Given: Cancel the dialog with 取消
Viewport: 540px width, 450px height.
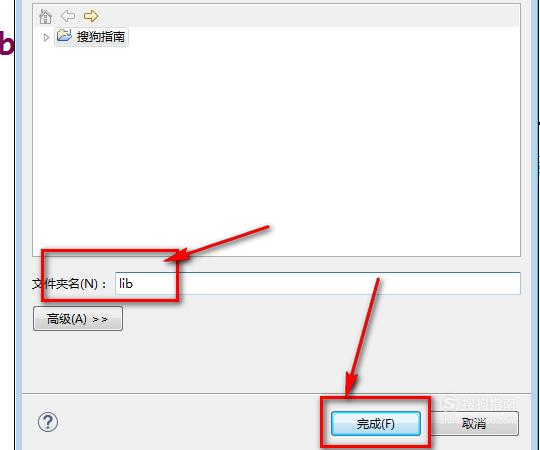Looking at the screenshot, I should (x=474, y=423).
